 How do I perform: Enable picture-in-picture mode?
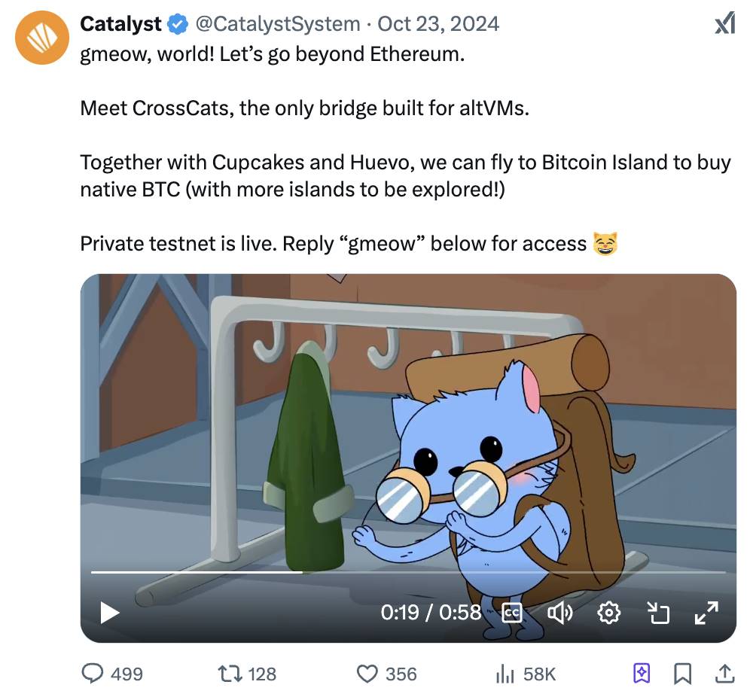(658, 613)
